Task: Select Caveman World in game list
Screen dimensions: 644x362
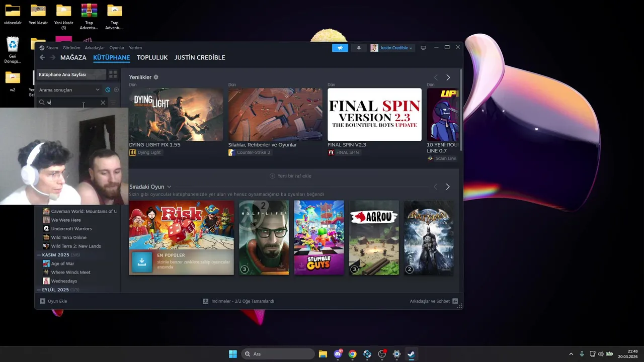Action: click(79, 211)
